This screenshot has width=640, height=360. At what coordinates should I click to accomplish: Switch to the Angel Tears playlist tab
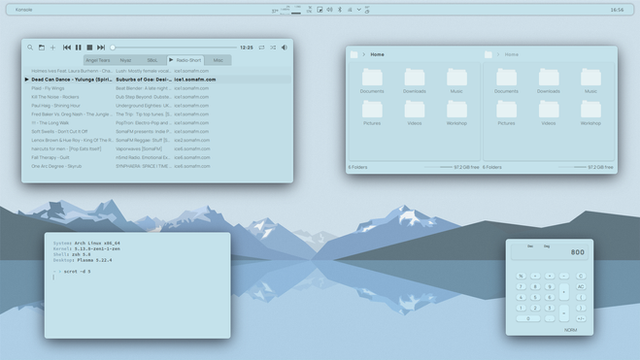point(98,60)
